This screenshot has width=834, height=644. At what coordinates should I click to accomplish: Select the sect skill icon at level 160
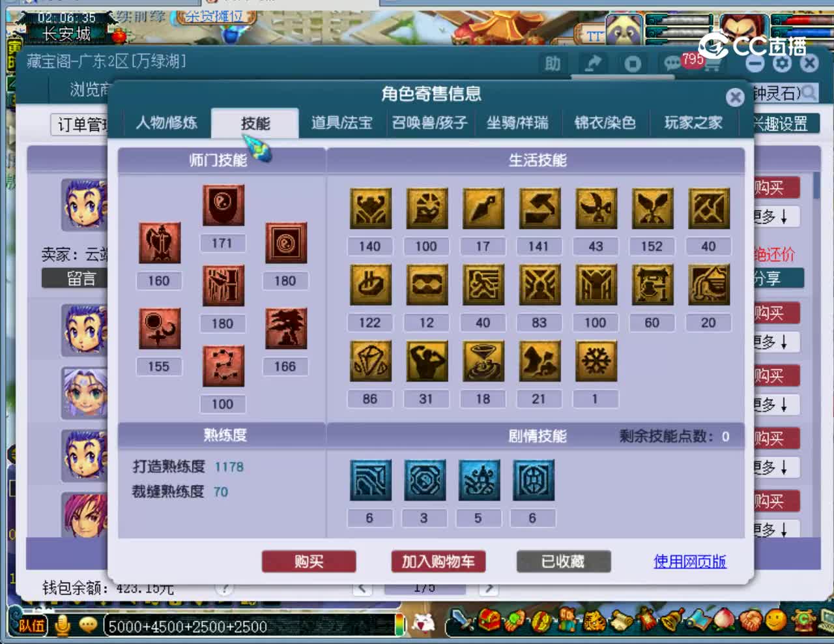(x=159, y=243)
